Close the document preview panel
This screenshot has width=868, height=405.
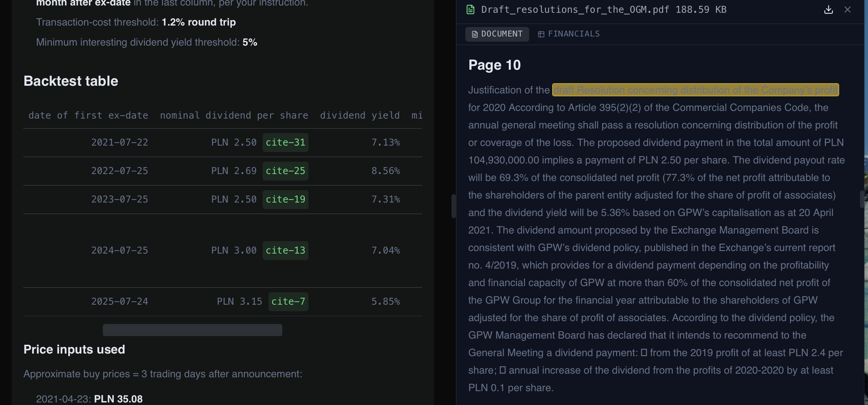point(848,10)
